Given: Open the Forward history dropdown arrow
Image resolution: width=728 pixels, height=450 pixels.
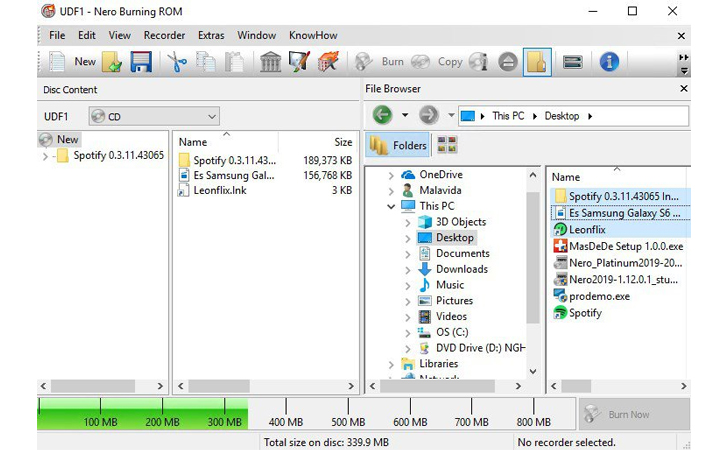Looking at the screenshot, I should coord(451,115).
